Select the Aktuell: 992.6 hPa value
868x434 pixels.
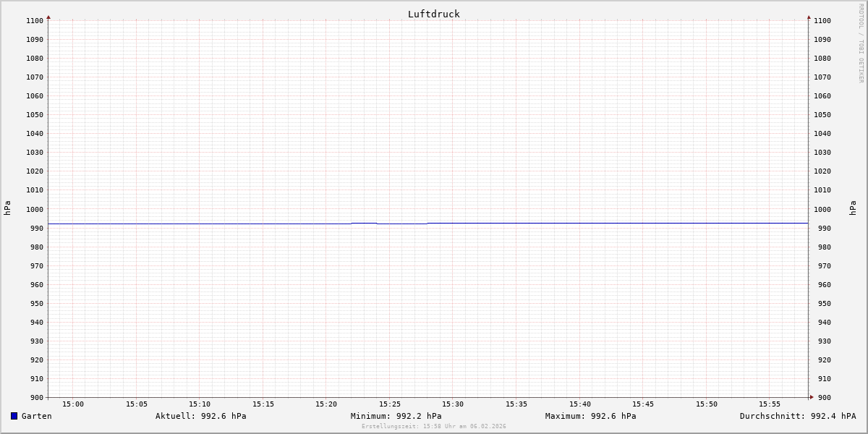pos(200,416)
